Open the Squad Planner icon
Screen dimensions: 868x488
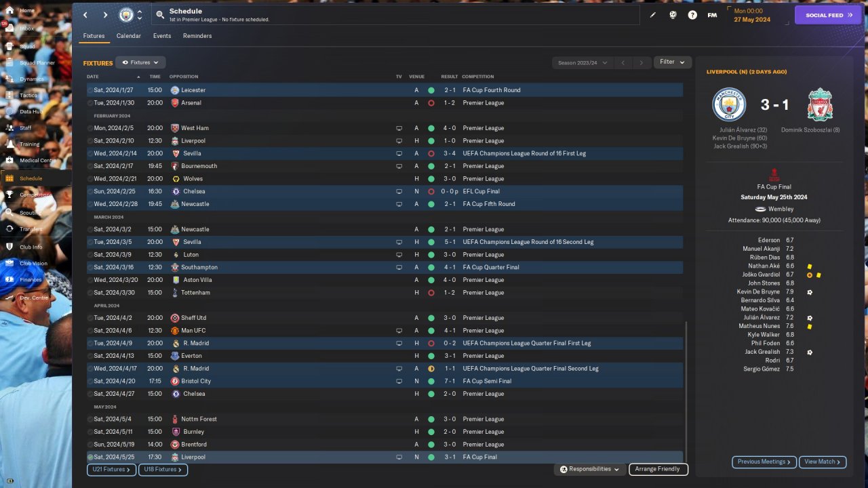coord(9,62)
